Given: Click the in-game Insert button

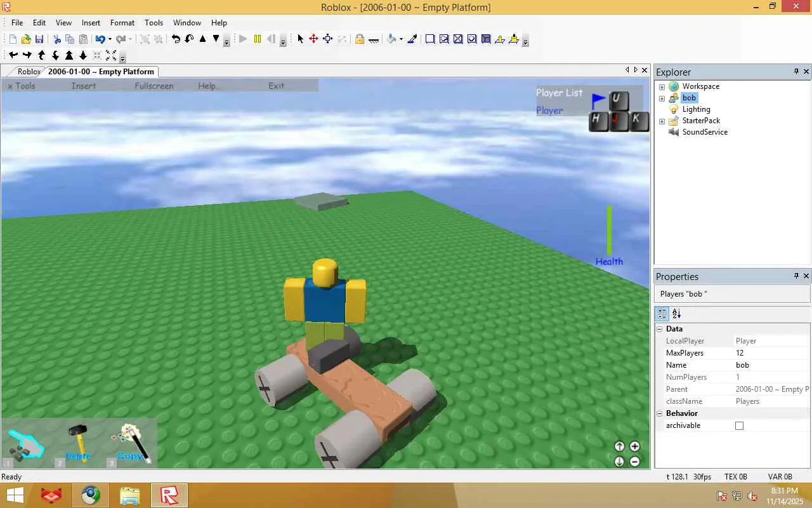Looking at the screenshot, I should [84, 86].
